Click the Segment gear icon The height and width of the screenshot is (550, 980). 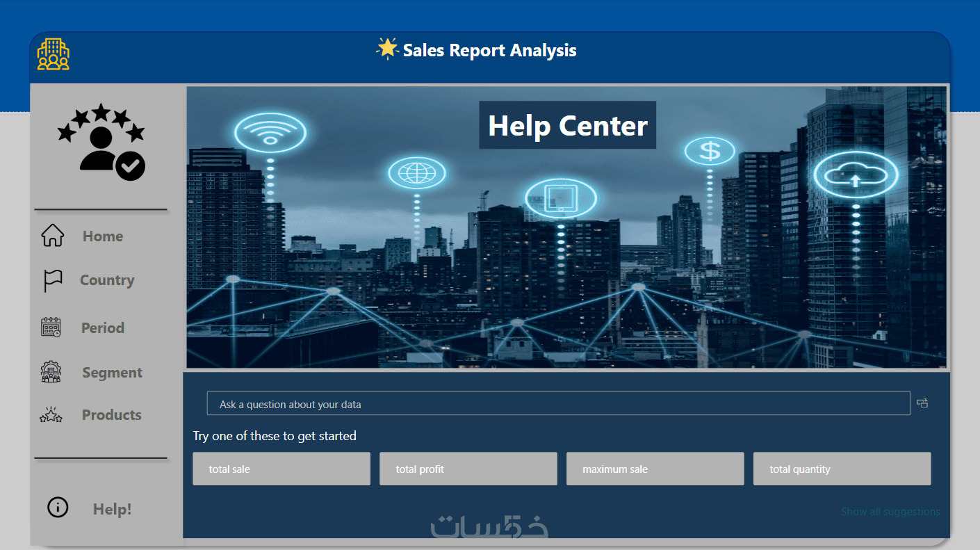tap(51, 372)
